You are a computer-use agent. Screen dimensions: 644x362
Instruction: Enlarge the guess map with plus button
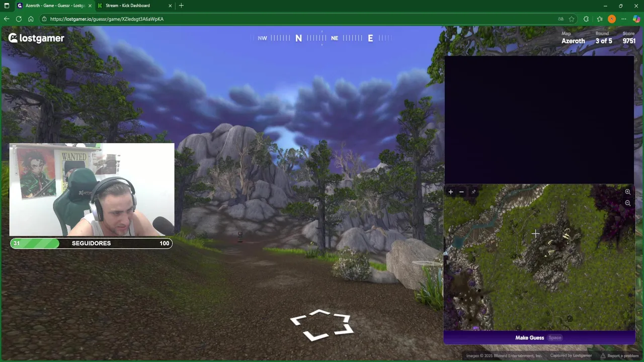(451, 192)
